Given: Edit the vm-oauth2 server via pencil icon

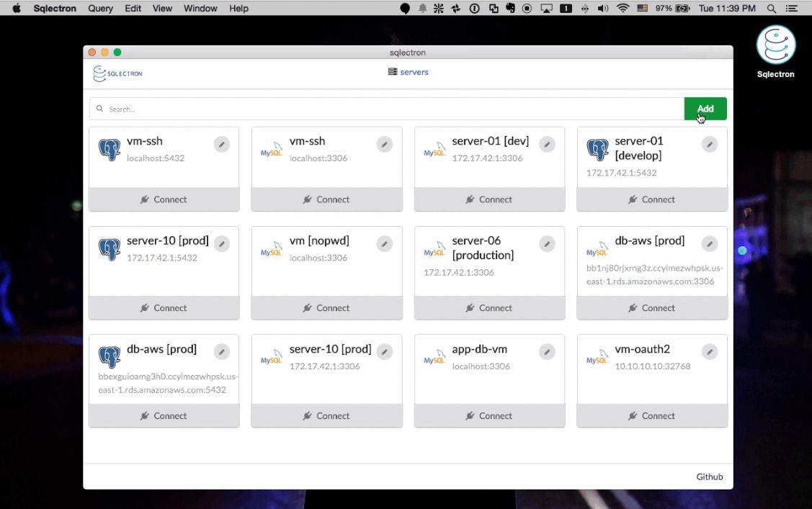Looking at the screenshot, I should [710, 352].
